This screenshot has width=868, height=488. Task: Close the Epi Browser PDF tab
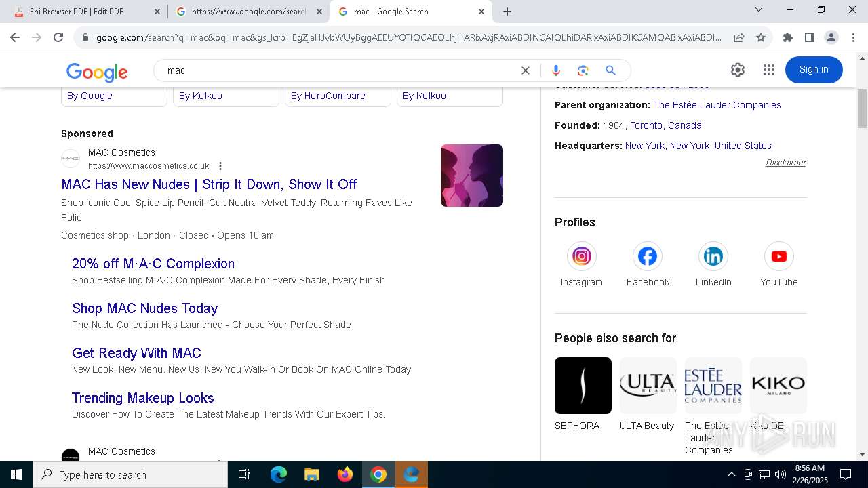pyautogui.click(x=157, y=12)
